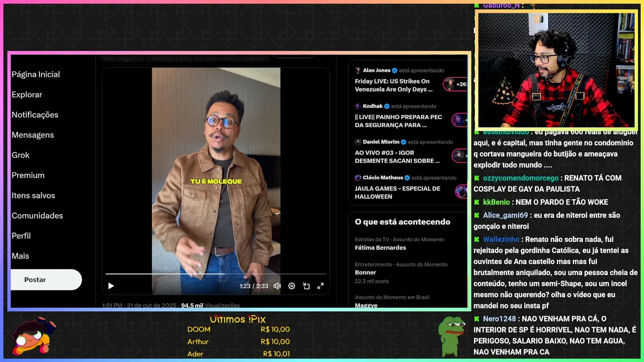
Task: Click Kodhak profile avatar
Action: pyautogui.click(x=358, y=106)
